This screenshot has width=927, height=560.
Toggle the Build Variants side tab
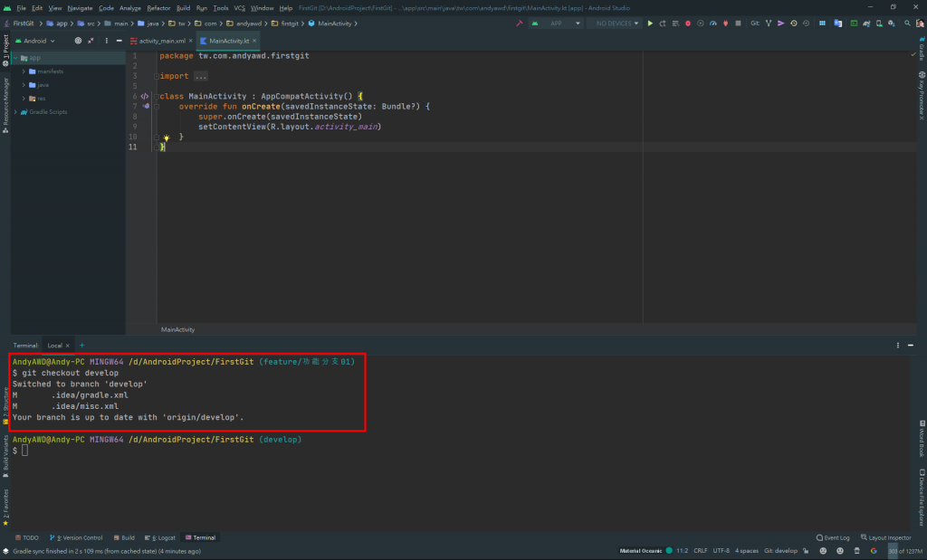5,457
